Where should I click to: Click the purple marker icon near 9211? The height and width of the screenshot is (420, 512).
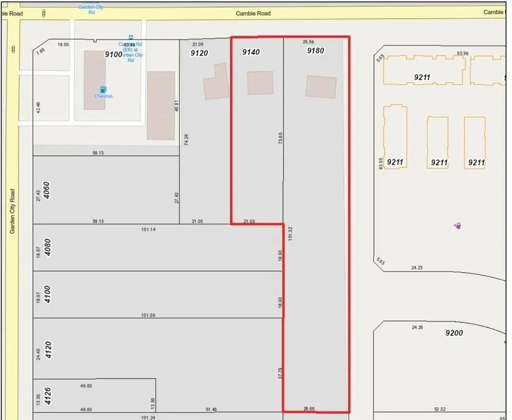click(458, 226)
